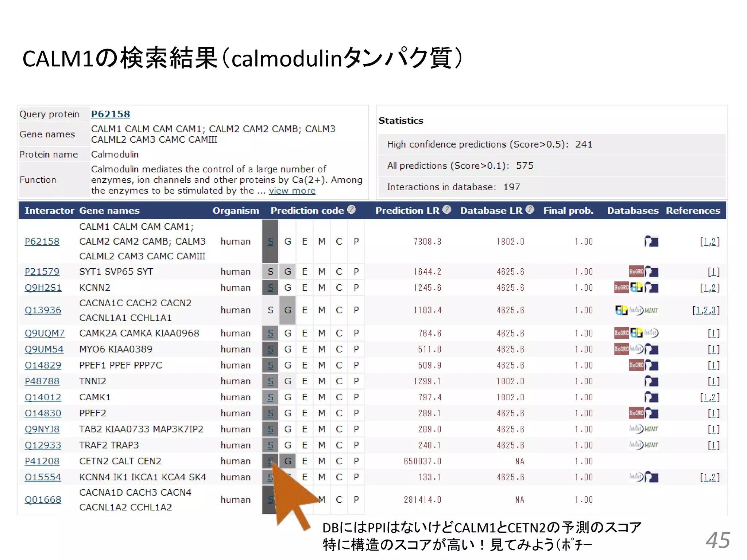This screenshot has height=560, width=747.
Task: Open interactor Q13936 link
Action: click(43, 310)
